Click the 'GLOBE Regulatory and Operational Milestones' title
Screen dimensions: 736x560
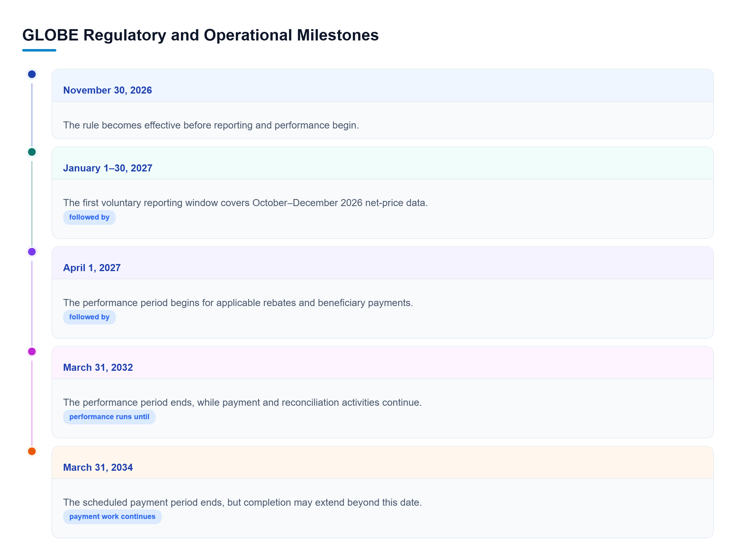(200, 35)
